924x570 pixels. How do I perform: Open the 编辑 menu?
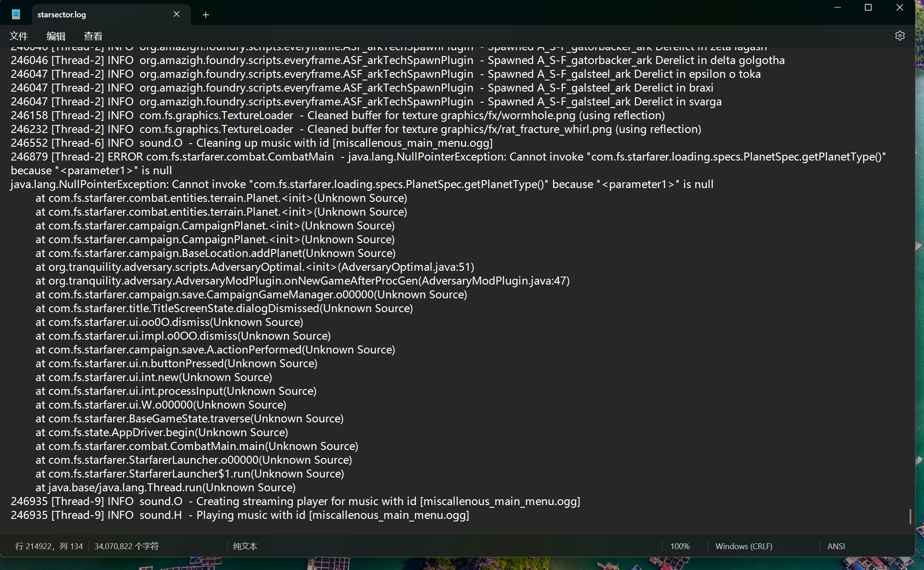pyautogui.click(x=56, y=36)
